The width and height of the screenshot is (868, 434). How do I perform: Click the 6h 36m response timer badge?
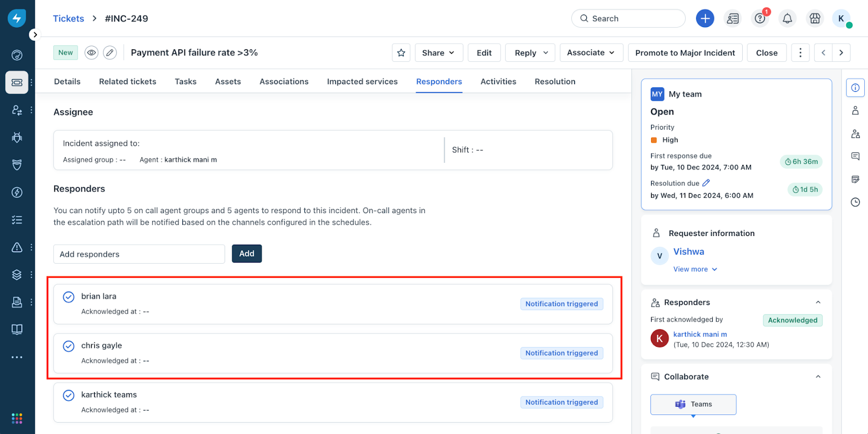801,162
